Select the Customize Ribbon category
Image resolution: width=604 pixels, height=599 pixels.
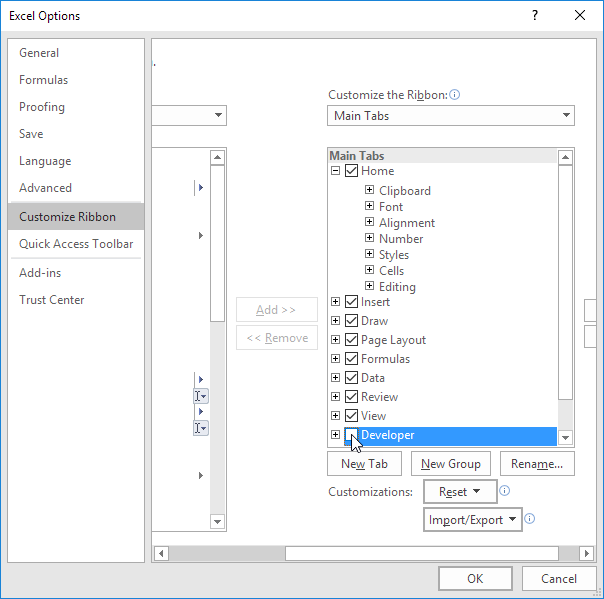point(76,216)
